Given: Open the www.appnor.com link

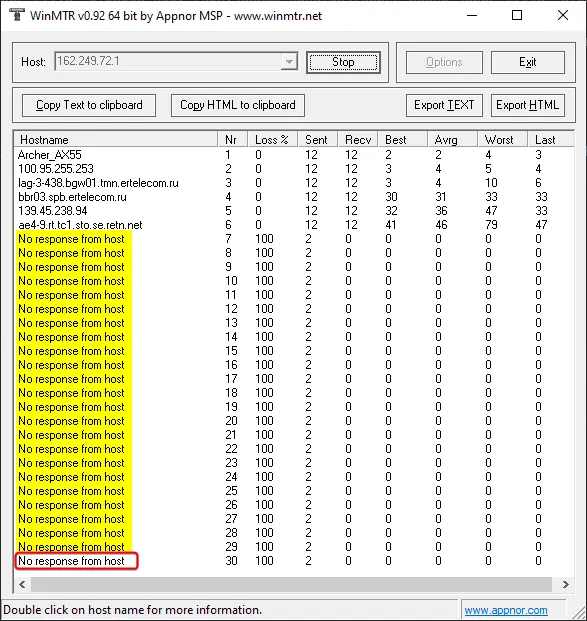Looking at the screenshot, I should point(506,610).
